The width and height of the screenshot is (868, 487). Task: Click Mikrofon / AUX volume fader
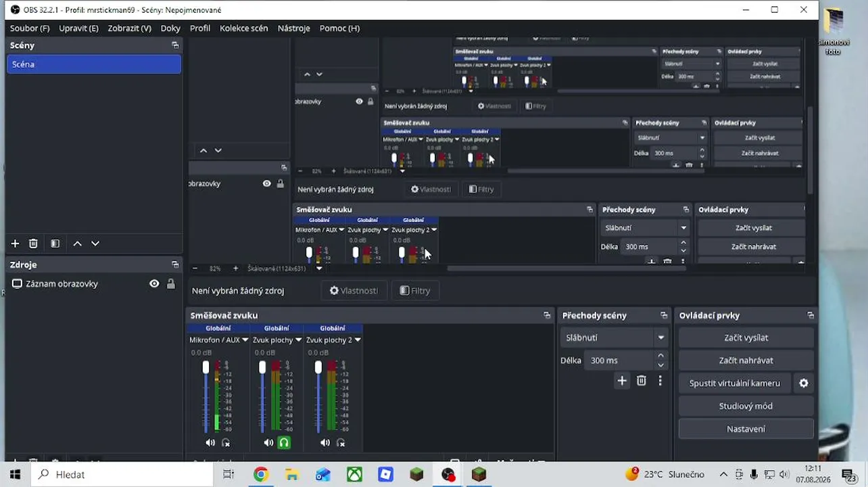[x=206, y=367]
